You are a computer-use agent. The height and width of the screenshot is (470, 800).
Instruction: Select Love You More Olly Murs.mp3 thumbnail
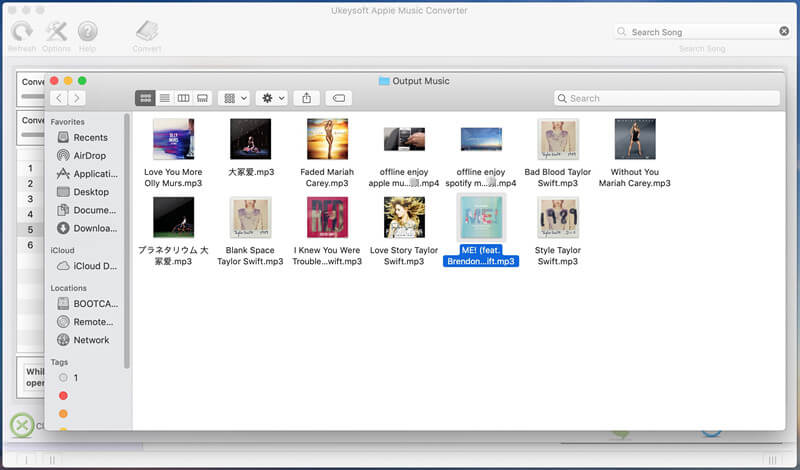173,139
